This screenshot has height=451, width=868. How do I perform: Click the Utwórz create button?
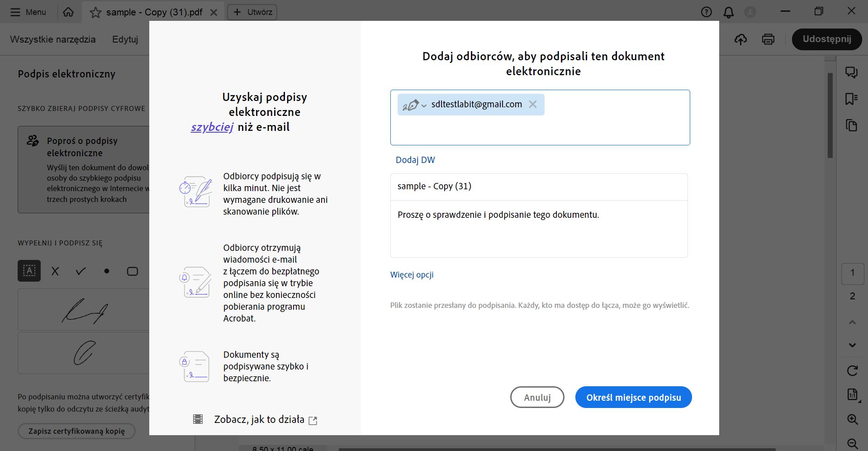[x=252, y=12]
